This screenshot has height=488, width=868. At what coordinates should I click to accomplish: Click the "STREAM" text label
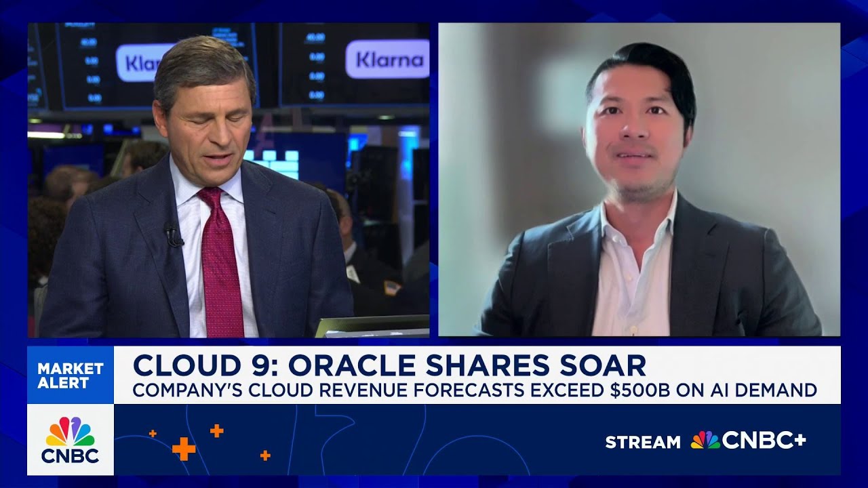(642, 442)
